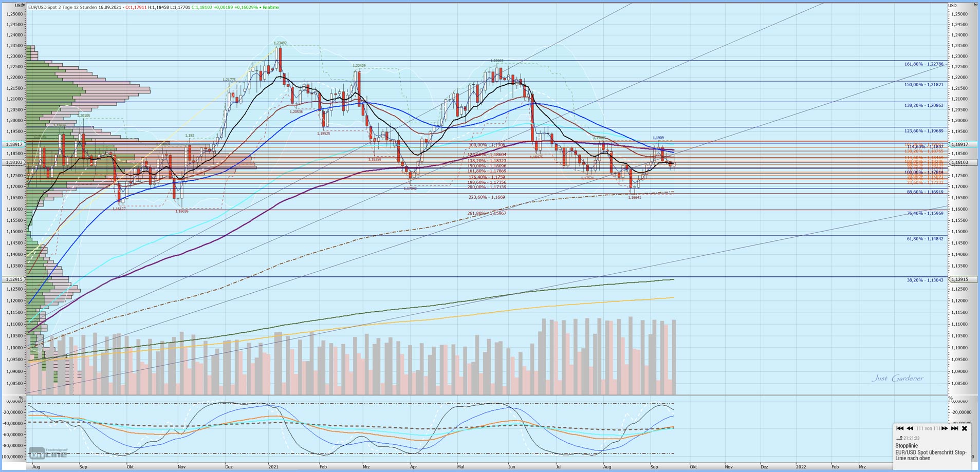
Task: Click the green Realtime status label
Action: [x=270, y=7]
